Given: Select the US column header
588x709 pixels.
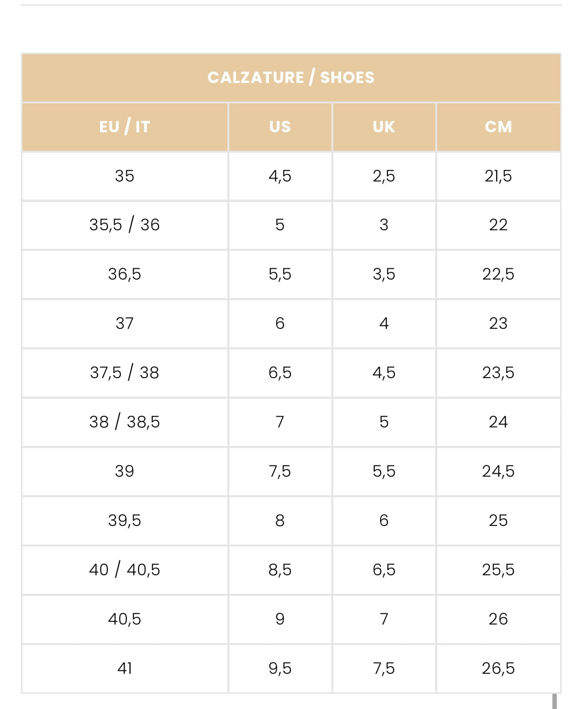Looking at the screenshot, I should coord(280,127).
